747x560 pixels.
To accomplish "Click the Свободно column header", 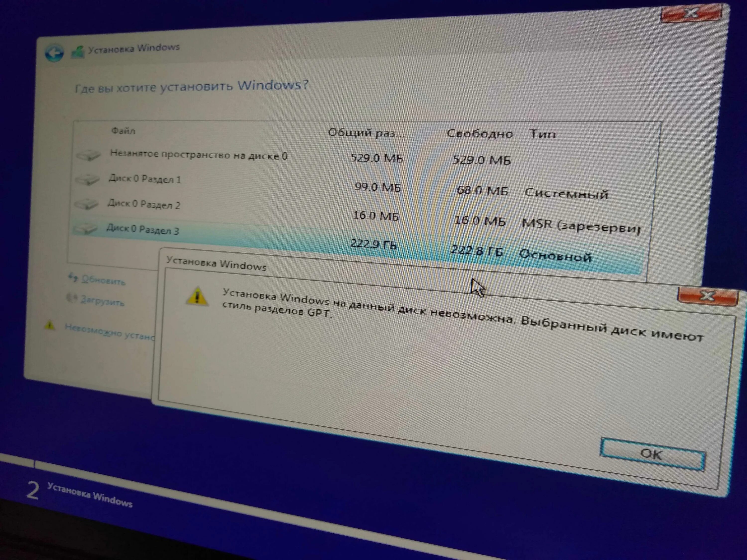I will 480,134.
